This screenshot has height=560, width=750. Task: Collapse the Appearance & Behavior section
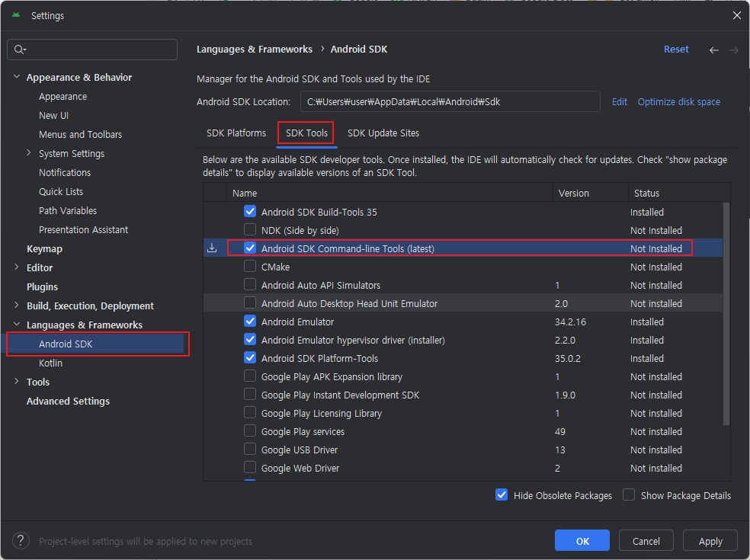click(17, 76)
